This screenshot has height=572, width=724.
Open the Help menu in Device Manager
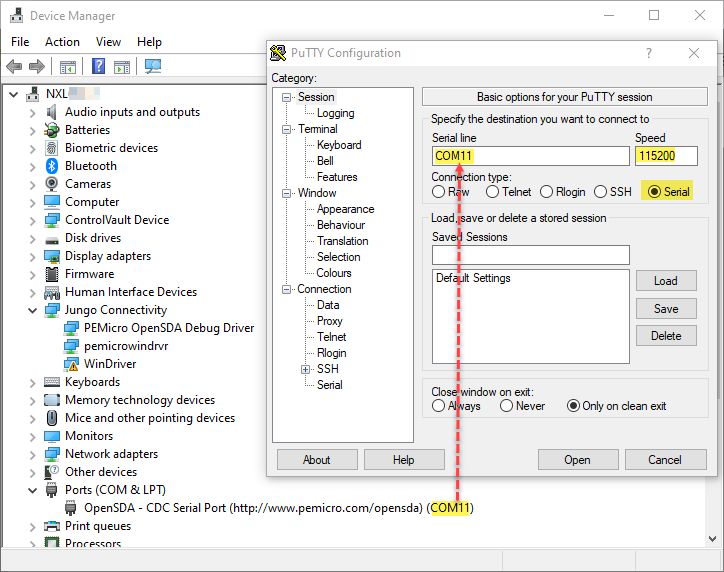149,42
